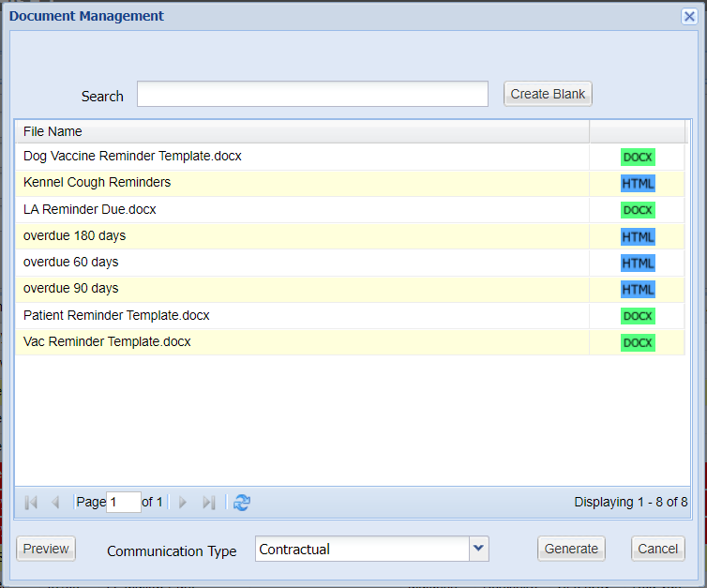The height and width of the screenshot is (588, 707).
Task: Go to first page using pager icon
Action: point(31,503)
